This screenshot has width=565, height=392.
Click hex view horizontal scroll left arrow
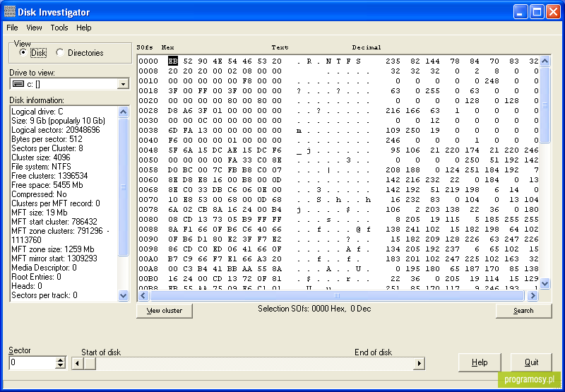(x=143, y=296)
